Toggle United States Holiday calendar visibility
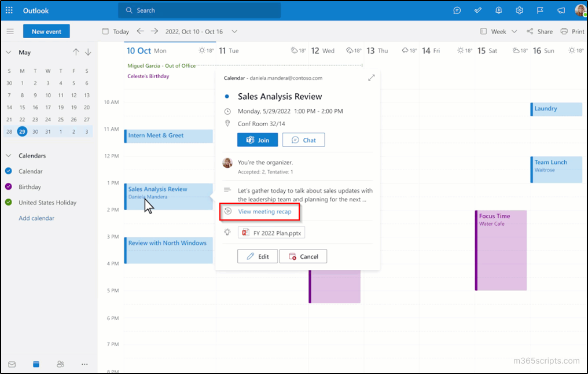This screenshot has width=588, height=374. [x=8, y=203]
